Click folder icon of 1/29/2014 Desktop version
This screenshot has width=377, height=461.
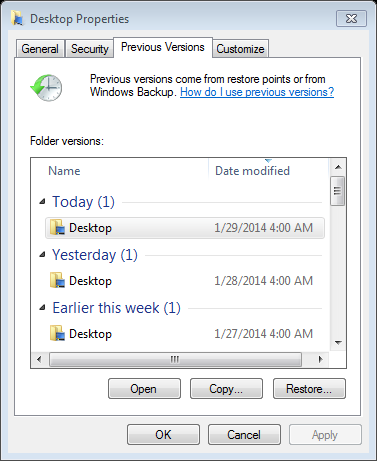[x=57, y=227]
